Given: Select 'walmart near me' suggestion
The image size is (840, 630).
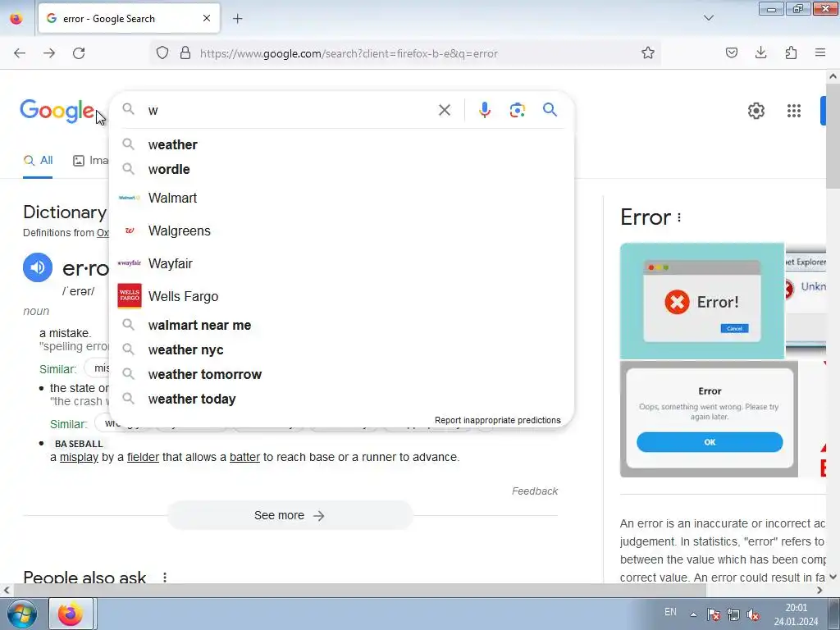Looking at the screenshot, I should [341, 325].
